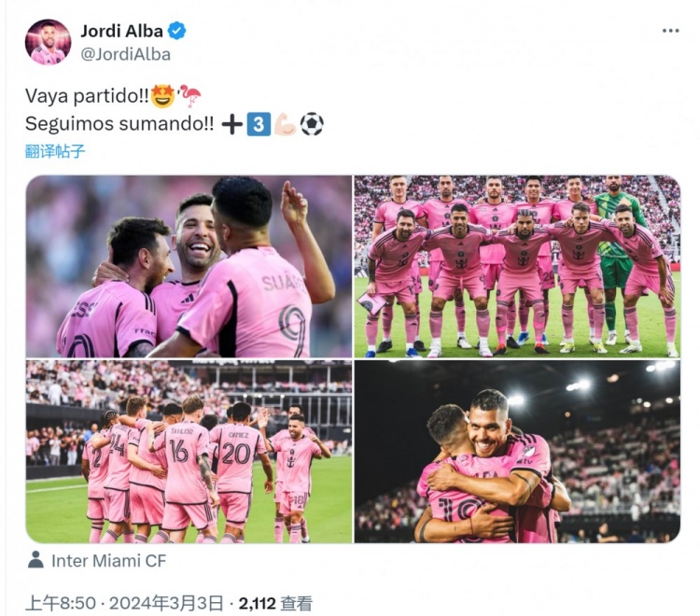The height and width of the screenshot is (616, 700).
Task: Open the three-dot more options menu
Action: click(670, 31)
